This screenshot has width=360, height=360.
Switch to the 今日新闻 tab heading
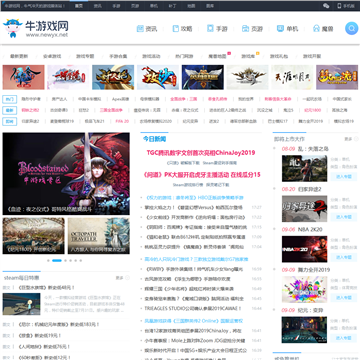click(154, 139)
